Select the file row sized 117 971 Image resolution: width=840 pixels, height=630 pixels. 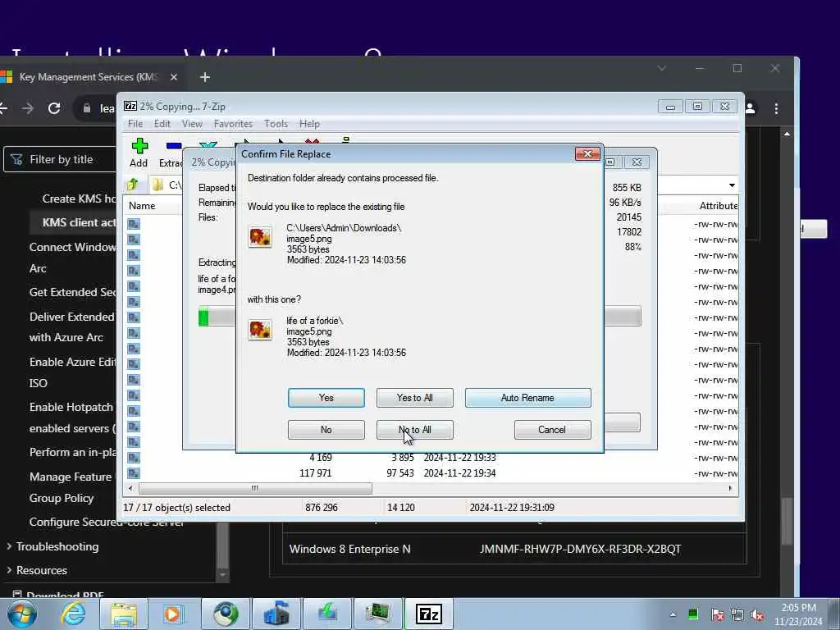tap(431, 473)
